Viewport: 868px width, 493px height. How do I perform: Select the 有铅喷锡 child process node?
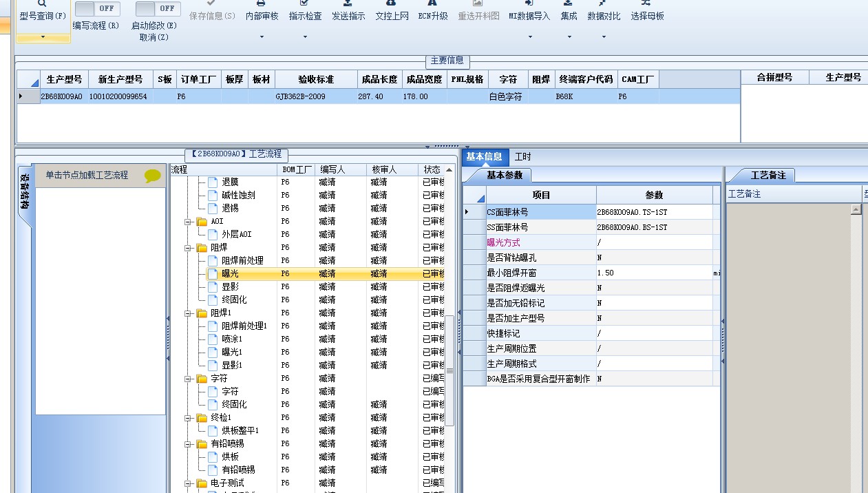click(238, 470)
